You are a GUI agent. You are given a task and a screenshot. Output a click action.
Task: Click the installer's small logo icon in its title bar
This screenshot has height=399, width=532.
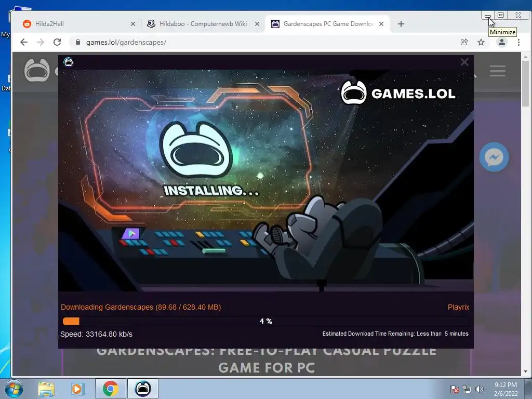68,62
